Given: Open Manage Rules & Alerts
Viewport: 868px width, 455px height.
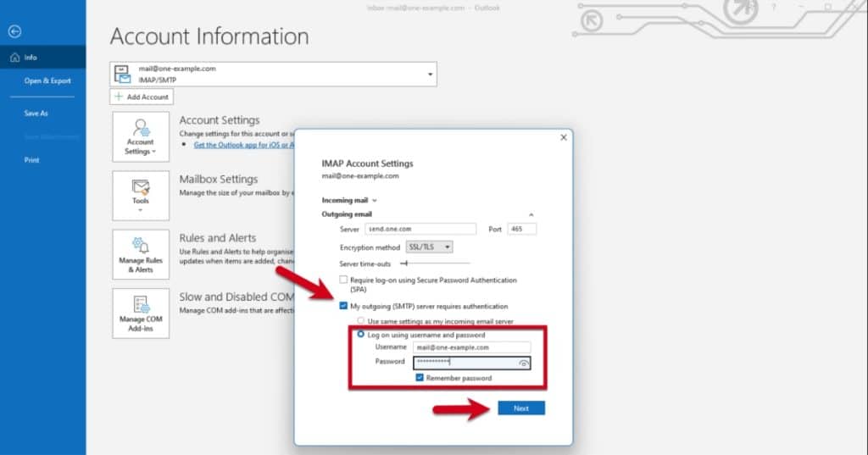Looking at the screenshot, I should coord(141,255).
